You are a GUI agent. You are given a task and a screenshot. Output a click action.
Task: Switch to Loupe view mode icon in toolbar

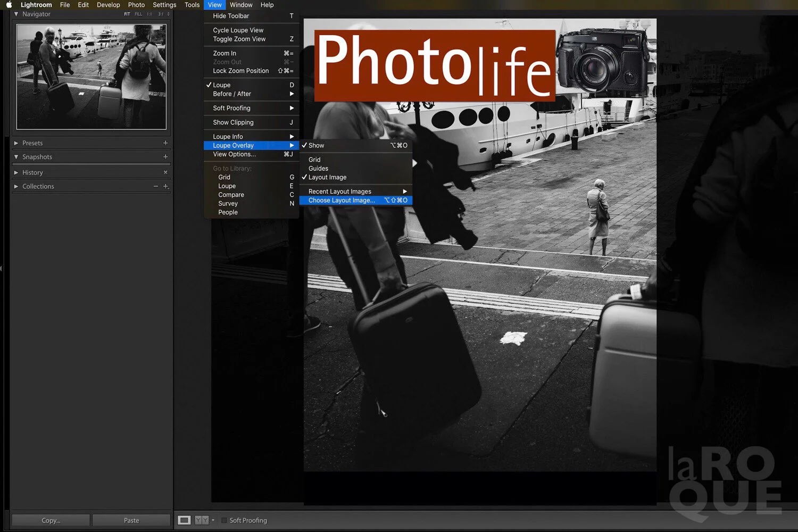coord(184,520)
